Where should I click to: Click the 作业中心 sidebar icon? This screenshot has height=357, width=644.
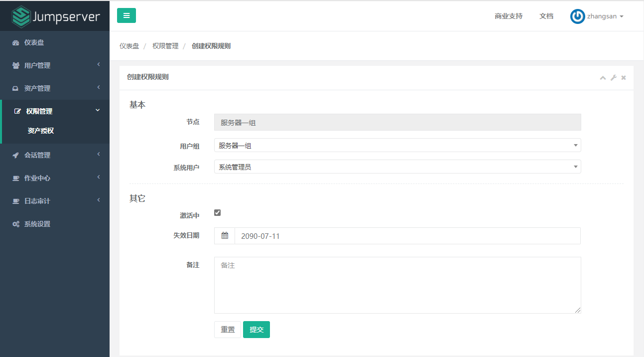point(33,178)
